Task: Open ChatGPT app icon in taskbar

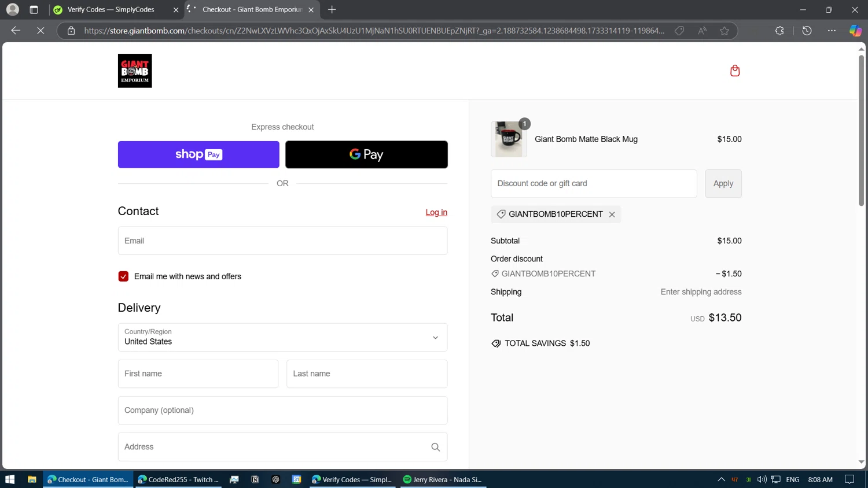Action: pos(275,479)
